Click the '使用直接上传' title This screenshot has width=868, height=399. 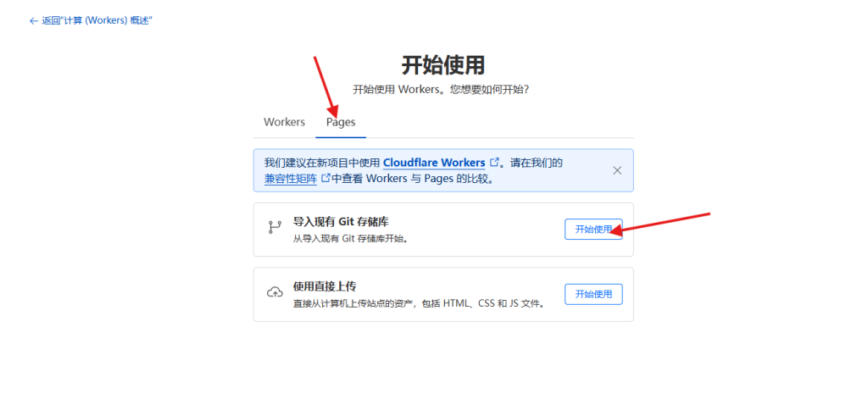[325, 286]
